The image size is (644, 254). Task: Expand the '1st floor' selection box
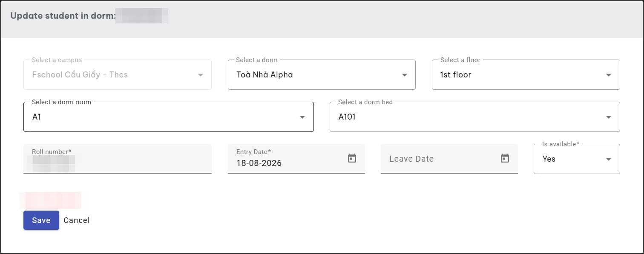point(526,75)
